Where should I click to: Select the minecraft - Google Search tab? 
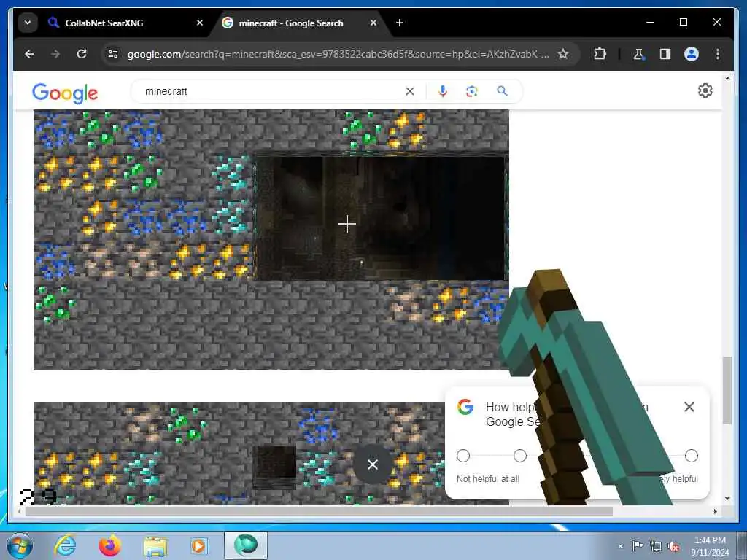point(301,23)
